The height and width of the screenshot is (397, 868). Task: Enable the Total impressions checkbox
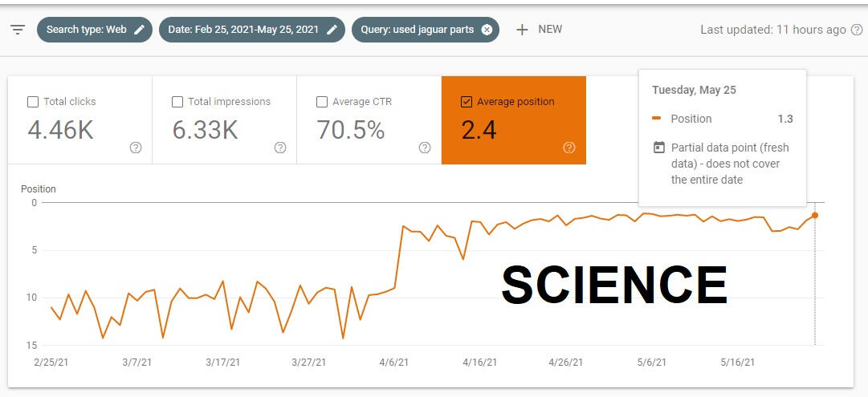tap(177, 102)
